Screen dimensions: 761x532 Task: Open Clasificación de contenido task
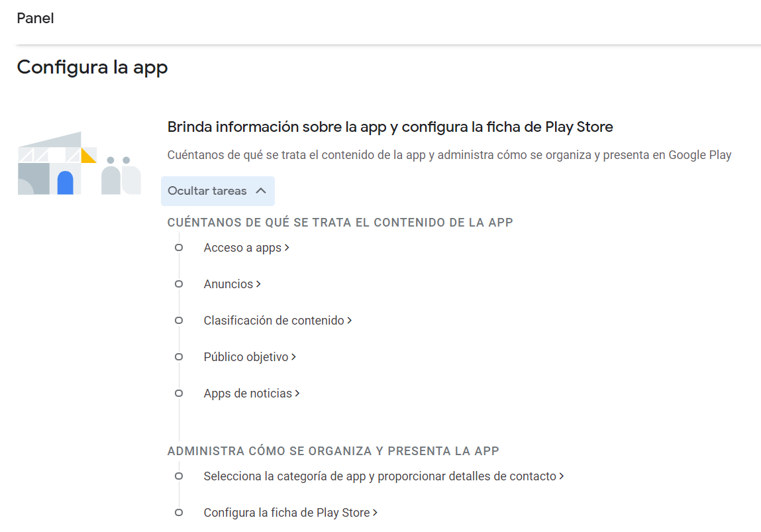click(x=278, y=321)
